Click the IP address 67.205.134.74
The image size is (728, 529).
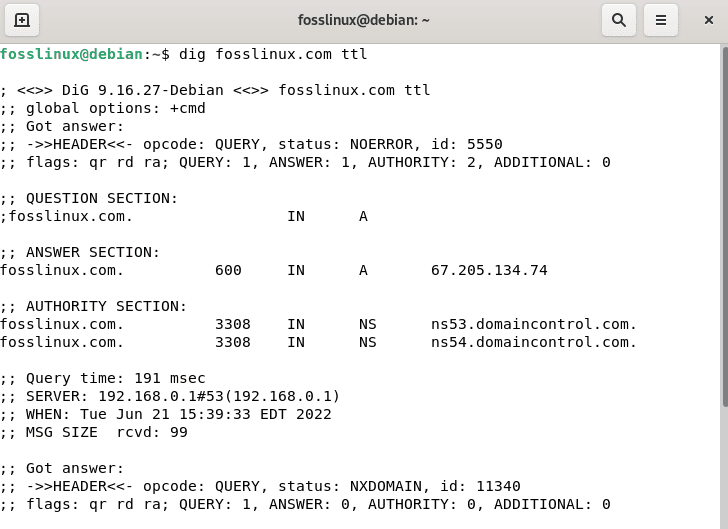point(489,270)
